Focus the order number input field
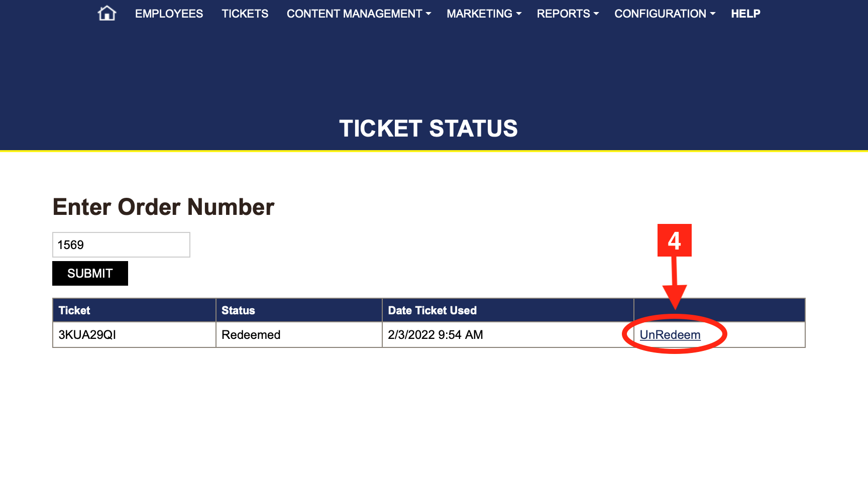This screenshot has height=486, width=868. (x=121, y=245)
